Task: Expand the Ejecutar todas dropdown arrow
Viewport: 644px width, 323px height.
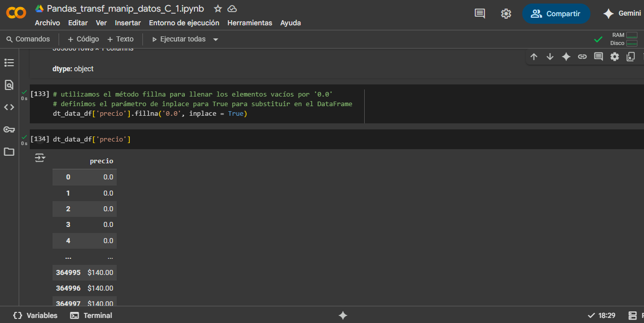Action: 216,39
